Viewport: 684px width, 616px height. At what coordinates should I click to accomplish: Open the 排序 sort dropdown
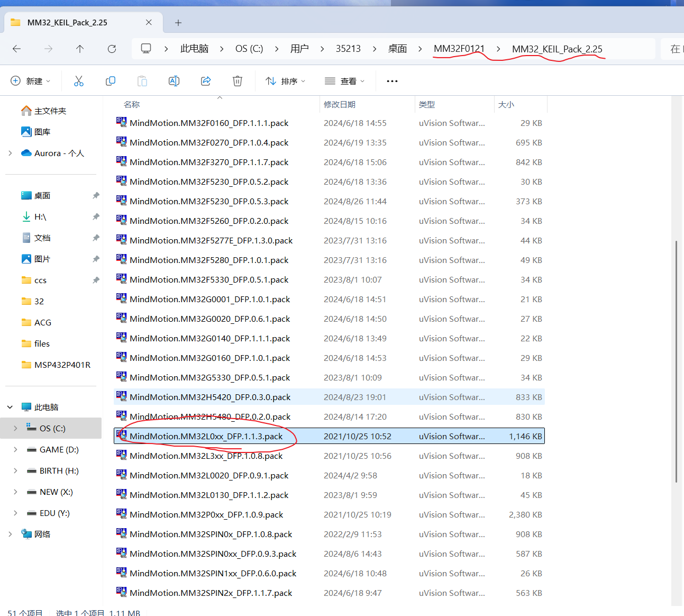[286, 81]
